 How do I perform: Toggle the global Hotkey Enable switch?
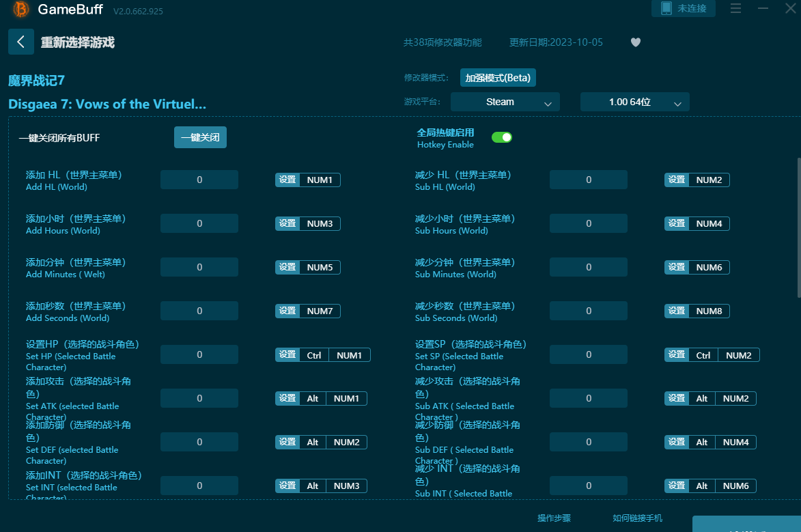(x=502, y=137)
